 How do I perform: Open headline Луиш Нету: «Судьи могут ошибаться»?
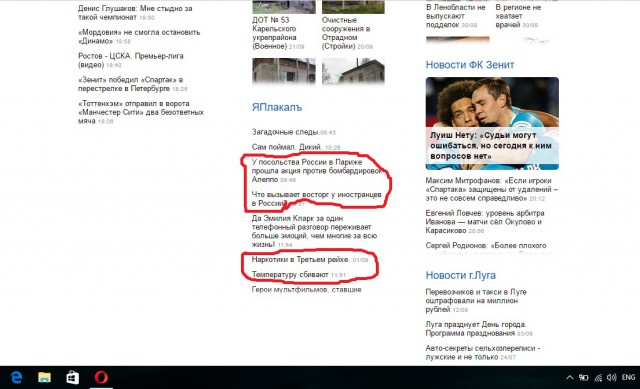tap(491, 146)
